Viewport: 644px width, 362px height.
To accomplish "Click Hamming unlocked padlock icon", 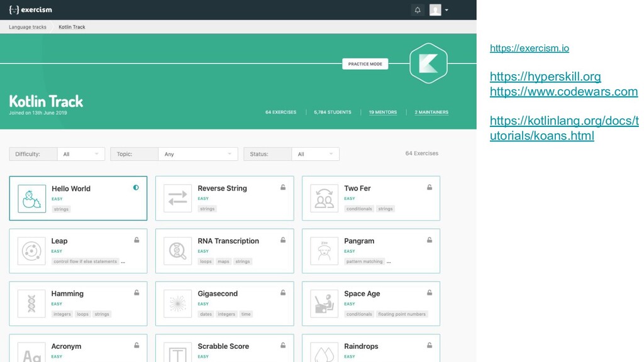I will [136, 293].
